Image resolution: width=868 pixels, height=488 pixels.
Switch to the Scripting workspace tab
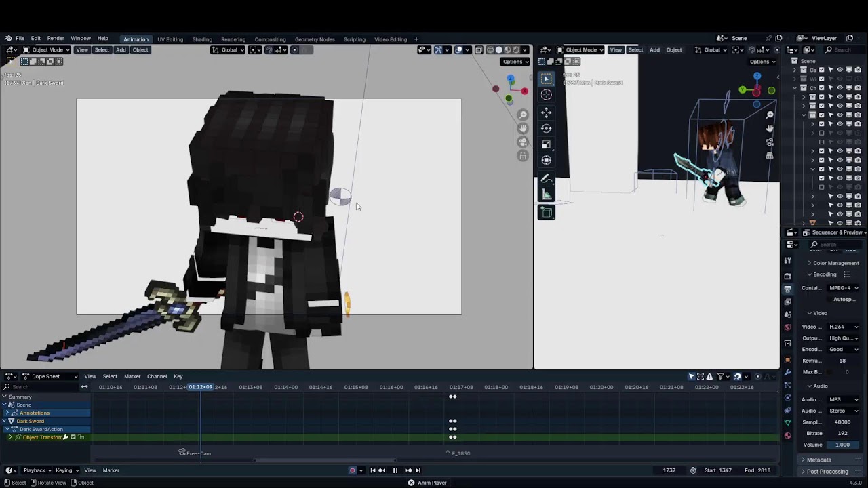[354, 39]
